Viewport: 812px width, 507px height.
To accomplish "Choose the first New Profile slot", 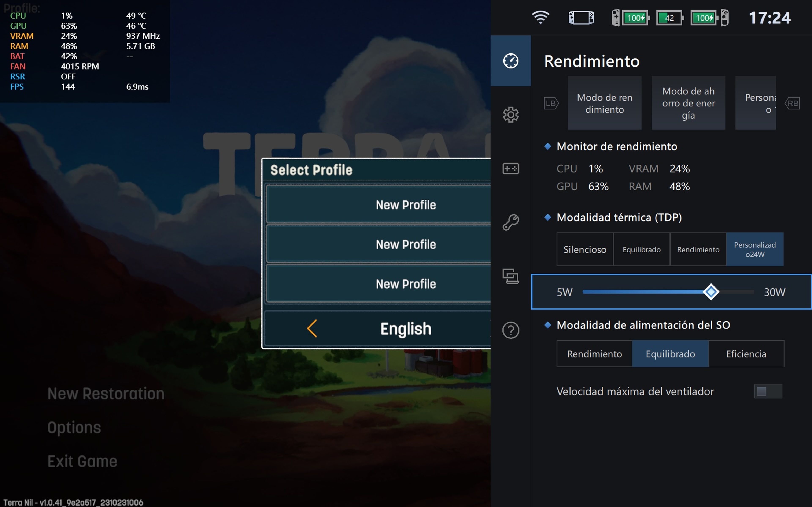I will click(405, 204).
